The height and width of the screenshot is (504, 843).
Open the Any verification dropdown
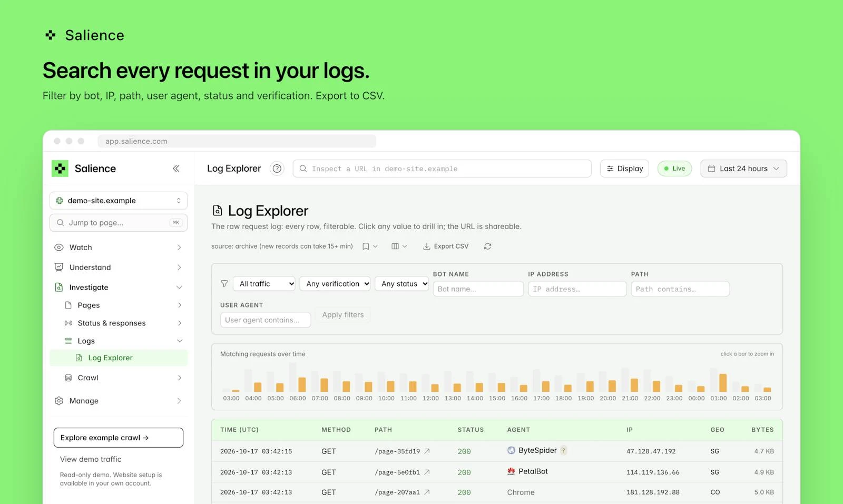click(x=335, y=284)
